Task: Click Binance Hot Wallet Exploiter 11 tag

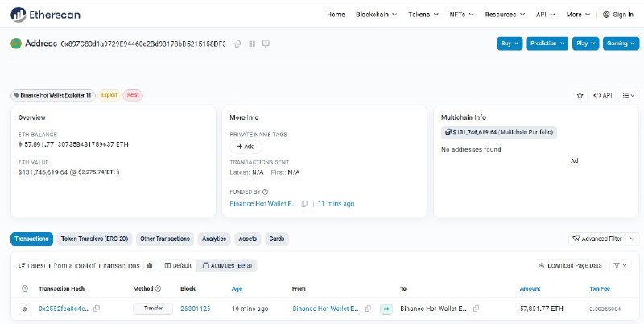Action: [x=53, y=95]
